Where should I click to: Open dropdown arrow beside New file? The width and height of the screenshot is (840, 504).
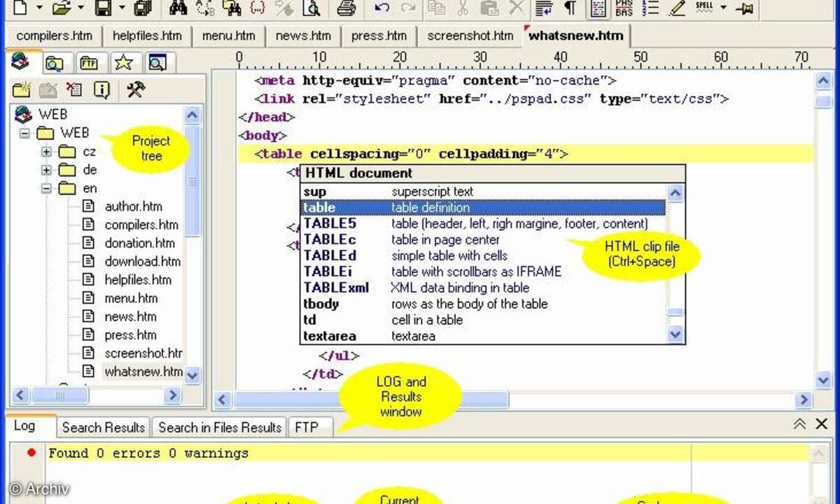(39, 8)
